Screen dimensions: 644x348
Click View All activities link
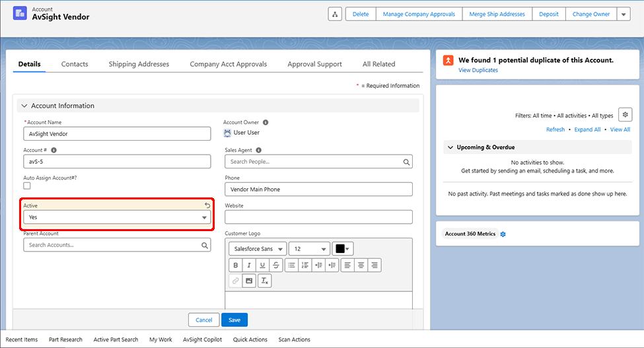[620, 129]
